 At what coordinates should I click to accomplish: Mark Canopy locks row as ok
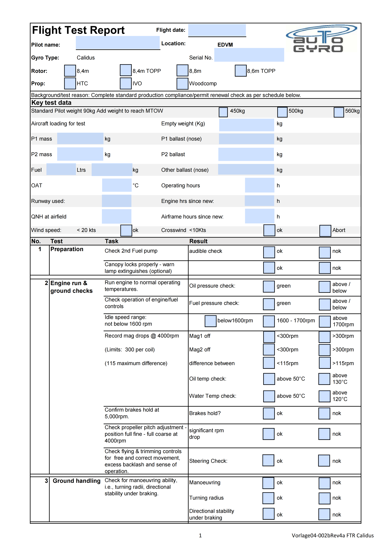pos(269,268)
